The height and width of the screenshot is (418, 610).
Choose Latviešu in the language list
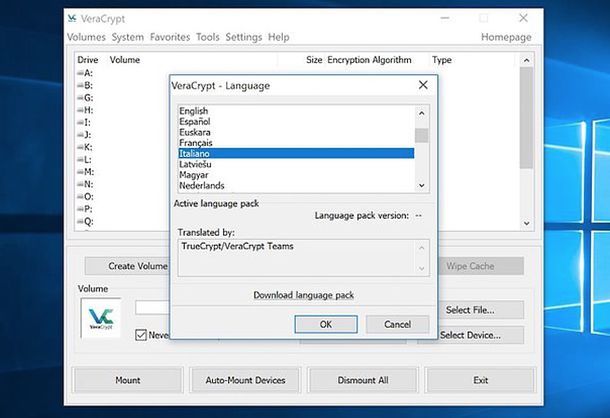tap(296, 164)
